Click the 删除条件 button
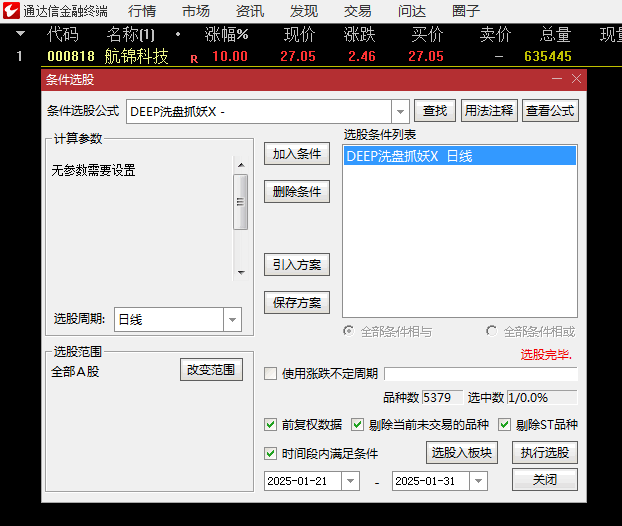 coord(297,192)
